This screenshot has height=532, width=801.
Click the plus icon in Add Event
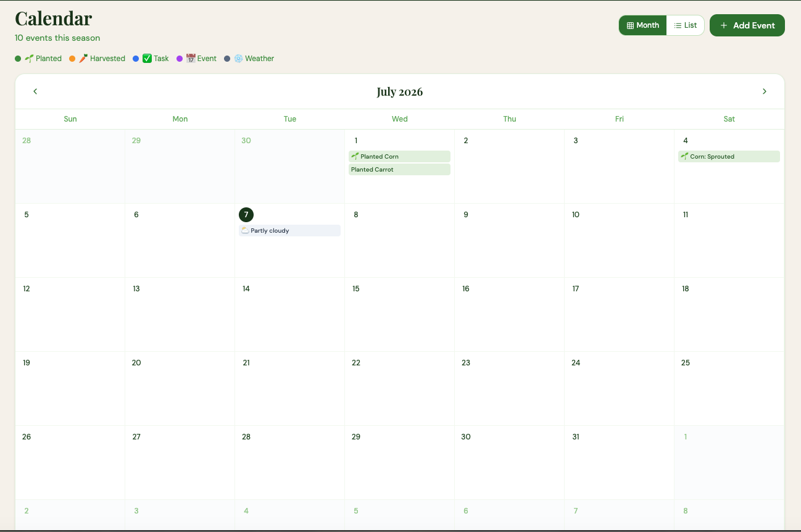click(x=724, y=25)
